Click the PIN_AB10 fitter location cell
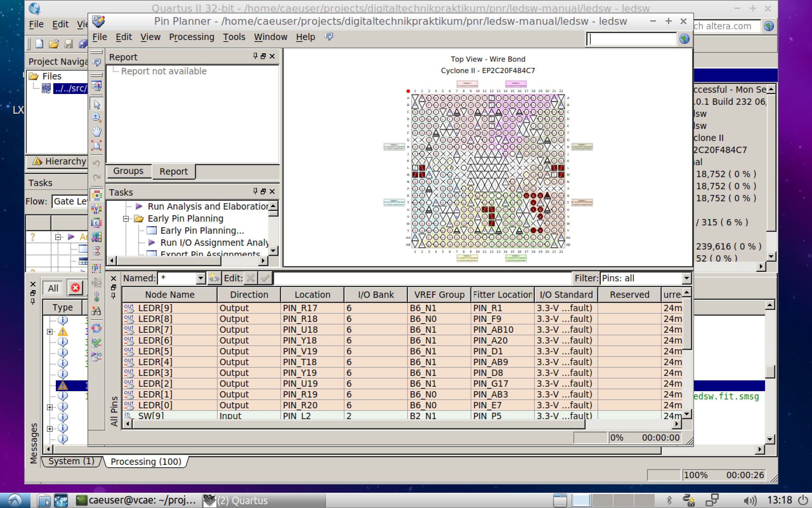812x508 pixels. [502, 330]
